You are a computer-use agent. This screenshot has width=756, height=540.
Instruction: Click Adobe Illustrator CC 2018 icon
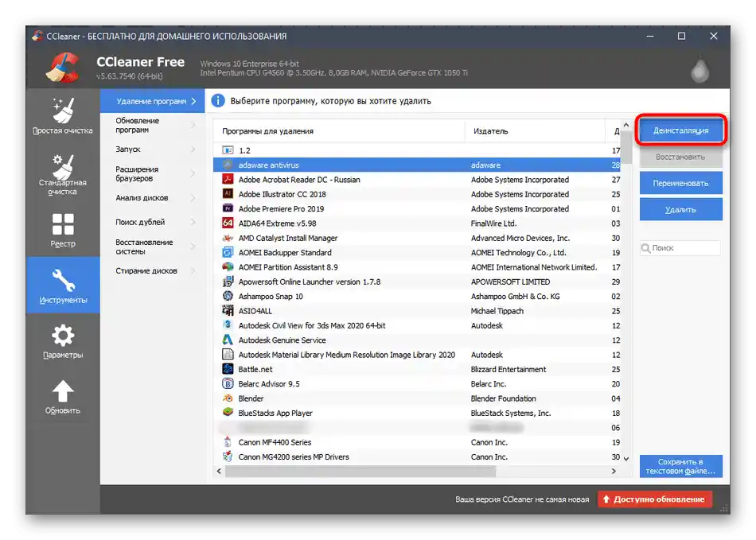[x=228, y=193]
